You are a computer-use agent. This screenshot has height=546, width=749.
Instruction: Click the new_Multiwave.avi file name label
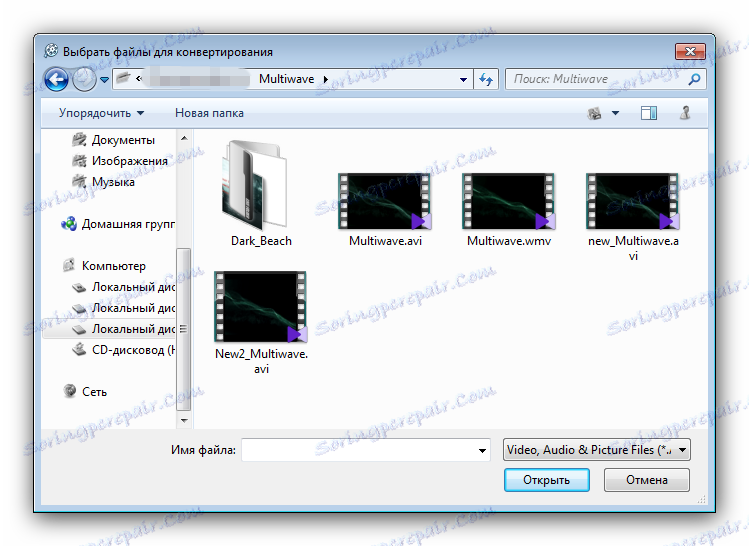pos(633,248)
